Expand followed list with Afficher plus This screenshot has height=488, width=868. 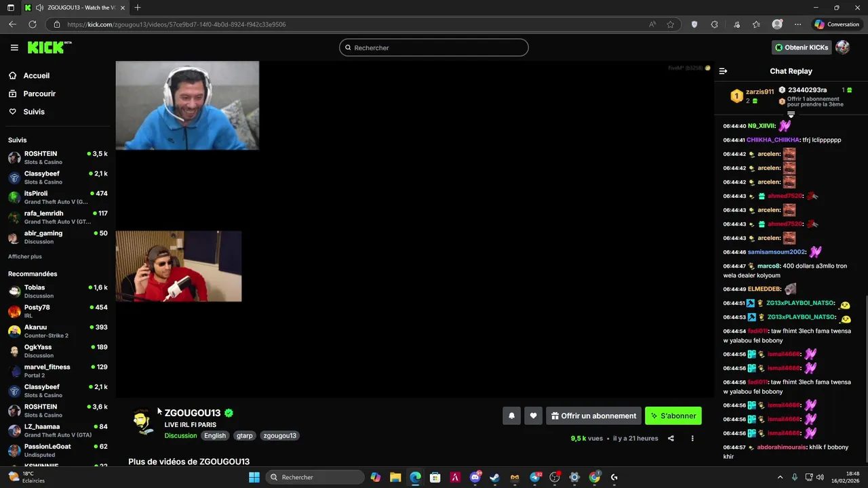[x=25, y=257]
